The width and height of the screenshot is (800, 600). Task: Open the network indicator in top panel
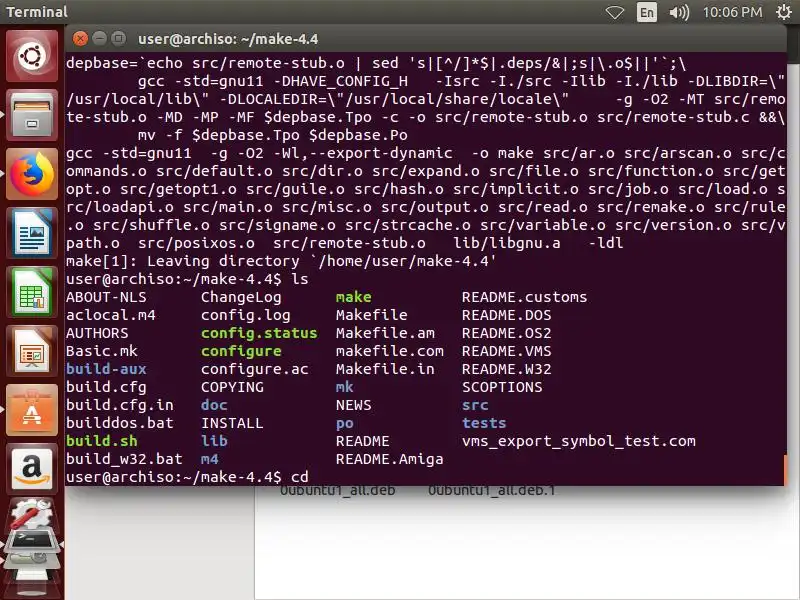coord(615,12)
